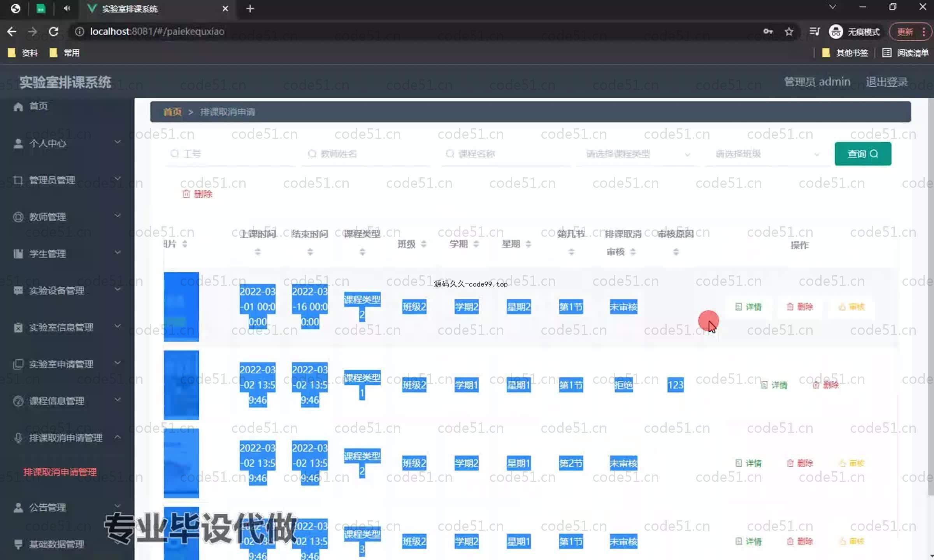Go to 首页 in the sidebar
This screenshot has height=560, width=934.
pyautogui.click(x=39, y=106)
